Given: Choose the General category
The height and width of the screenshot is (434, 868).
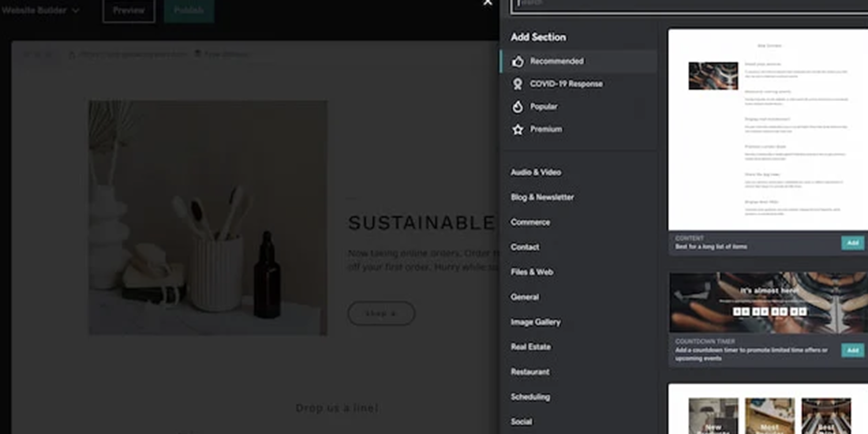Looking at the screenshot, I should point(525,297).
